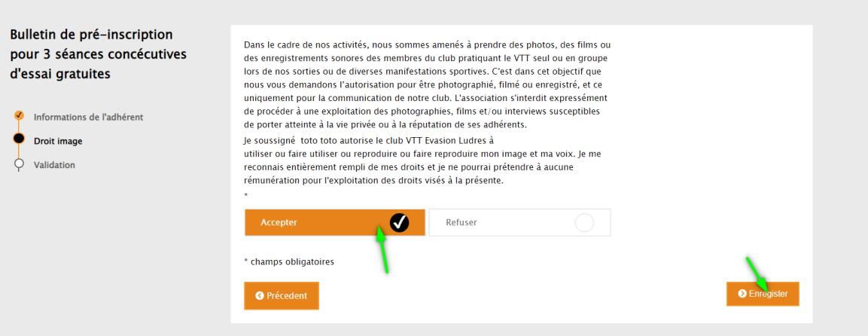
Task: Open the Informations de l'adhérent step
Action: click(x=89, y=118)
